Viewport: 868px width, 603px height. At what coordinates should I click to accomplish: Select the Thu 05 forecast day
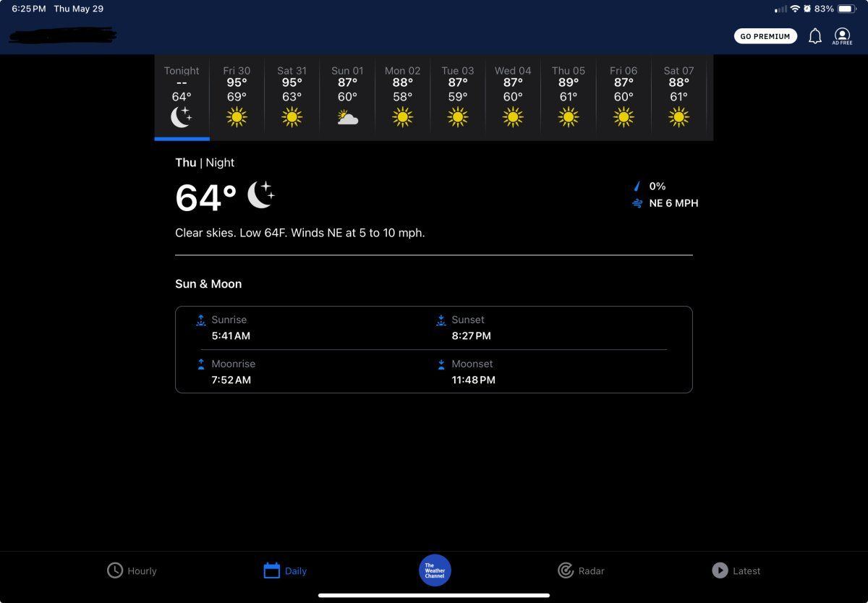pyautogui.click(x=569, y=97)
